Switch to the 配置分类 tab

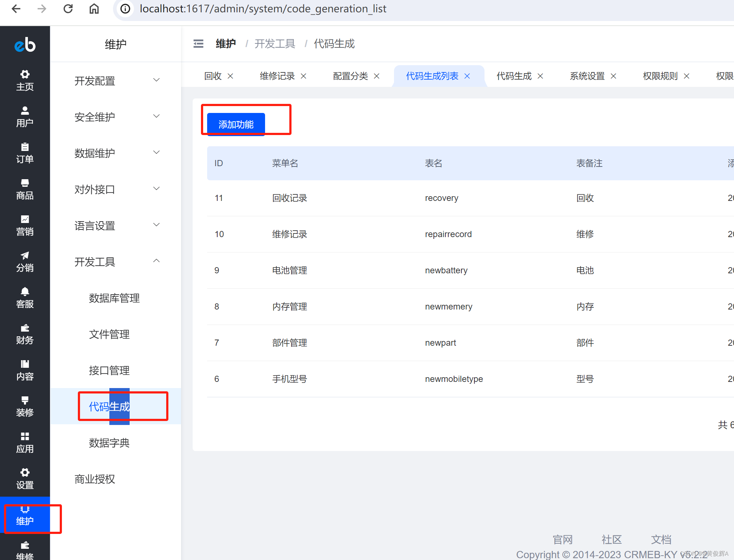pyautogui.click(x=351, y=76)
